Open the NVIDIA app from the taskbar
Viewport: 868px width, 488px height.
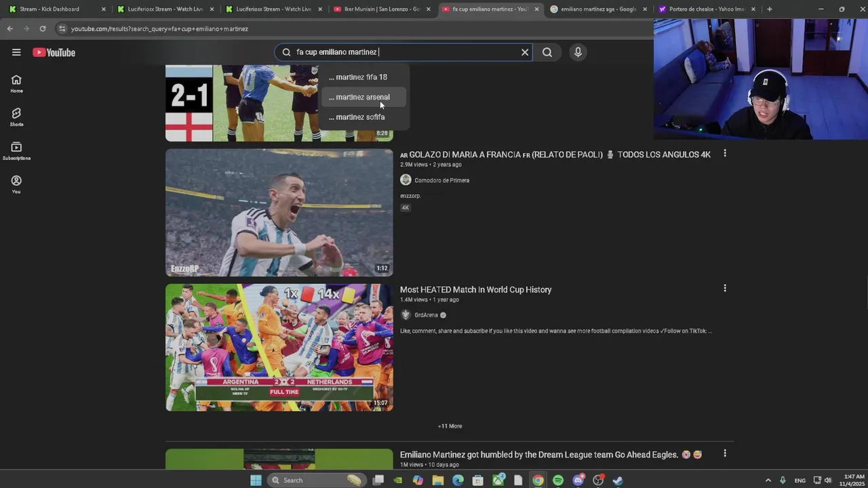[x=398, y=481]
